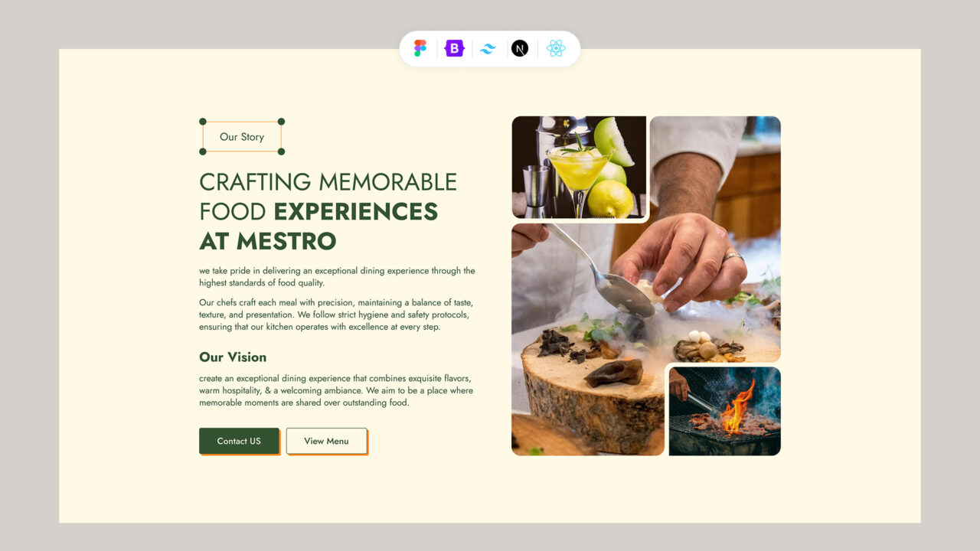The height and width of the screenshot is (551, 980).
Task: Choose the React atom icon
Action: 556,48
